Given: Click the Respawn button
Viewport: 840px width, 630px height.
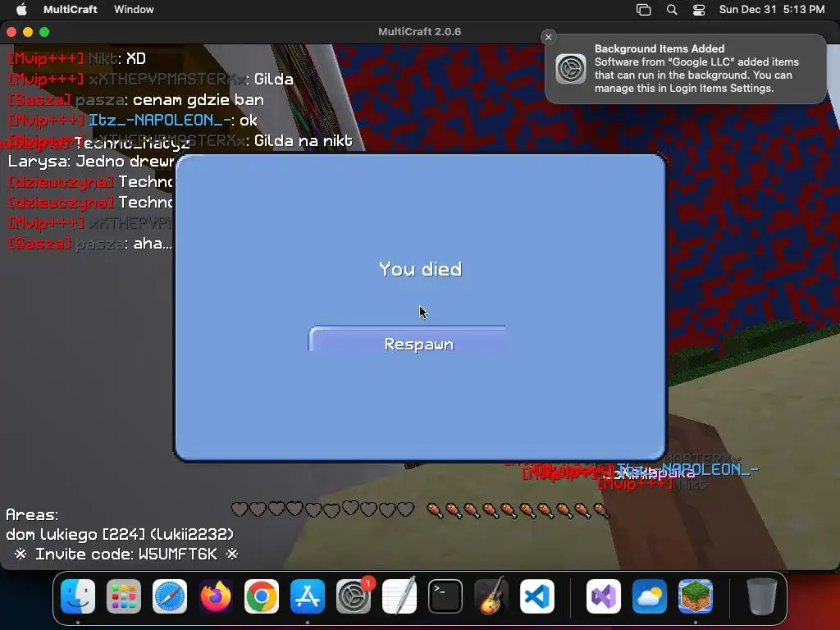Looking at the screenshot, I should [407, 339].
